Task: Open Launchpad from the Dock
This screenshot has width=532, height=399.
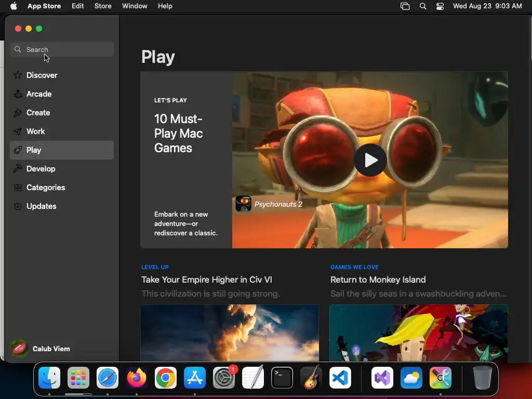Action: [78, 377]
